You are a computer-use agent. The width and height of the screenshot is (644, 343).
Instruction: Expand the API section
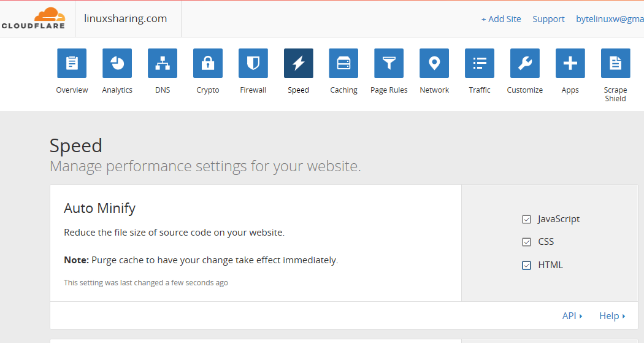coord(572,316)
